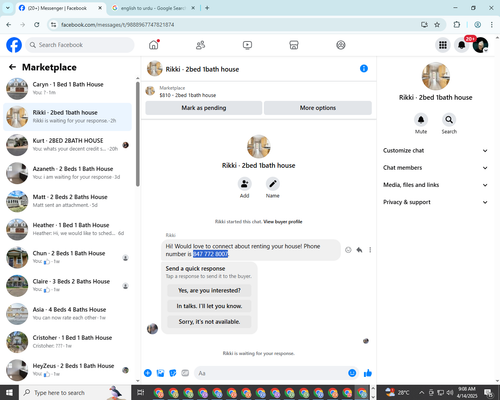Open the emoji picker in message box
Viewport: 500px width, 400px height.
point(352,373)
